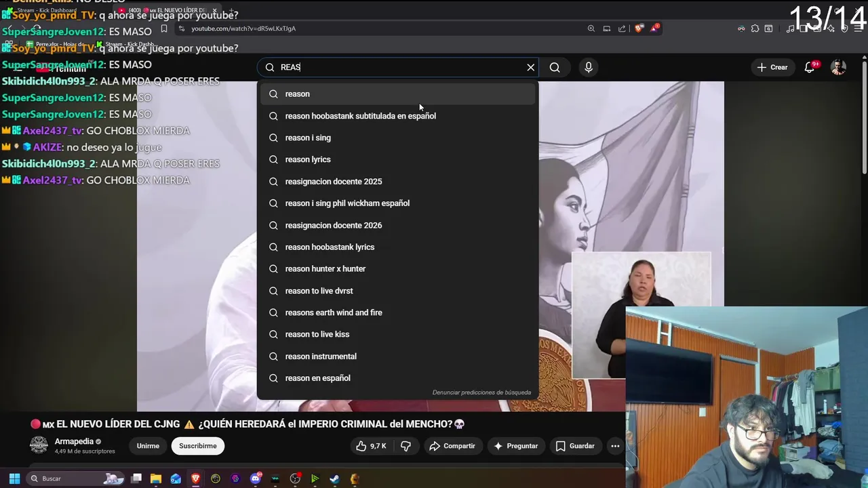This screenshot has width=868, height=488.
Task: Choose the 'reason lyrics' suggestion
Action: 398,159
